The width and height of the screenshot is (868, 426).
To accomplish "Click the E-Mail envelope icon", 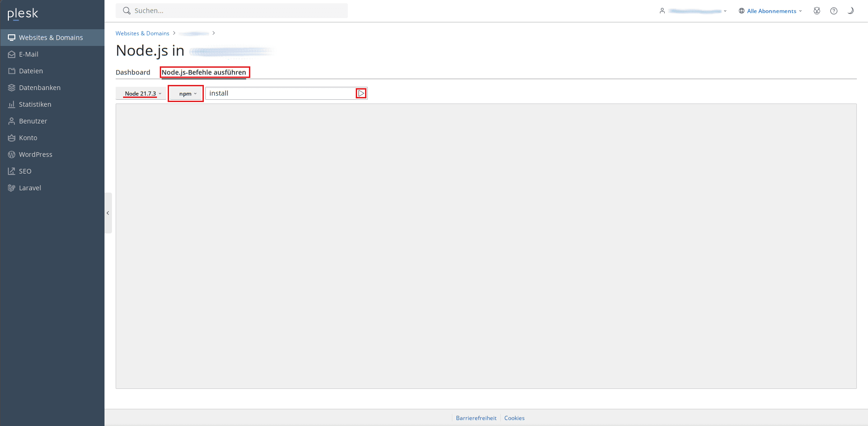I will click(12, 54).
